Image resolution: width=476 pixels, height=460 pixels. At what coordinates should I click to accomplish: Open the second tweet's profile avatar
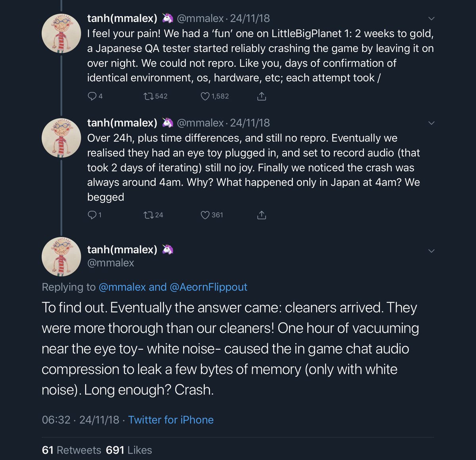click(61, 138)
